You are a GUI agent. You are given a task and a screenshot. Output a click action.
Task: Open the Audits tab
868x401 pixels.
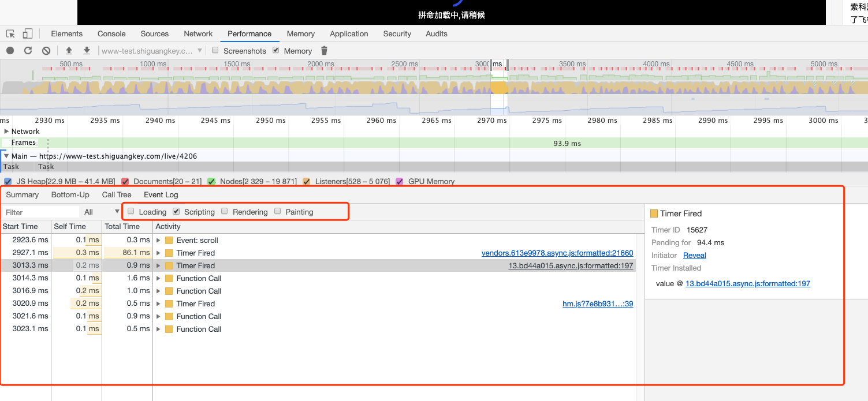click(x=437, y=33)
